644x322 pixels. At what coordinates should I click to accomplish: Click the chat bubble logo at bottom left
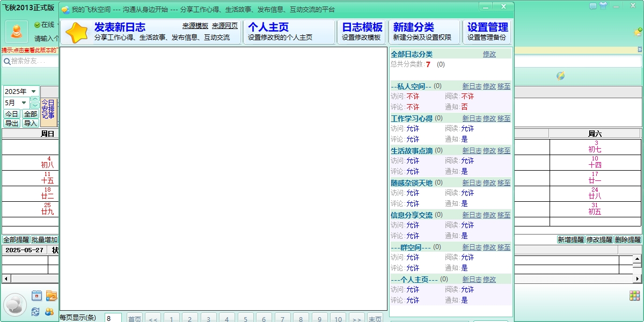[15, 304]
